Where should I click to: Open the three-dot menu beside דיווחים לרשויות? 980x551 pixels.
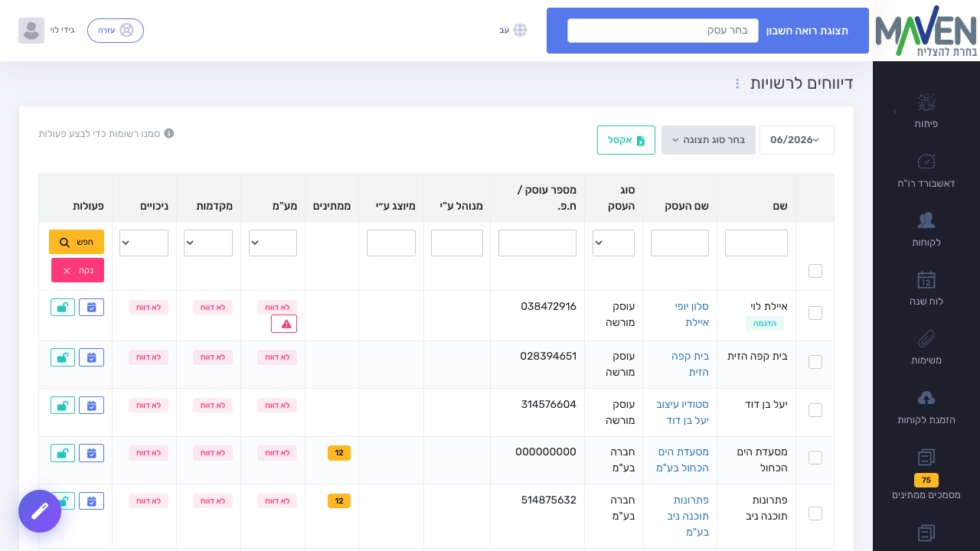737,83
